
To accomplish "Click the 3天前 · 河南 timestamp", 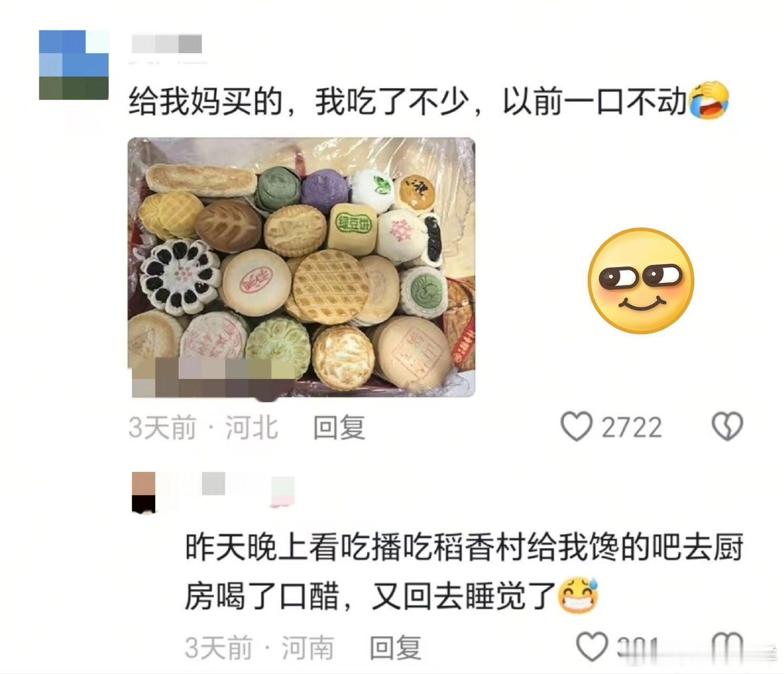I will point(259,648).
